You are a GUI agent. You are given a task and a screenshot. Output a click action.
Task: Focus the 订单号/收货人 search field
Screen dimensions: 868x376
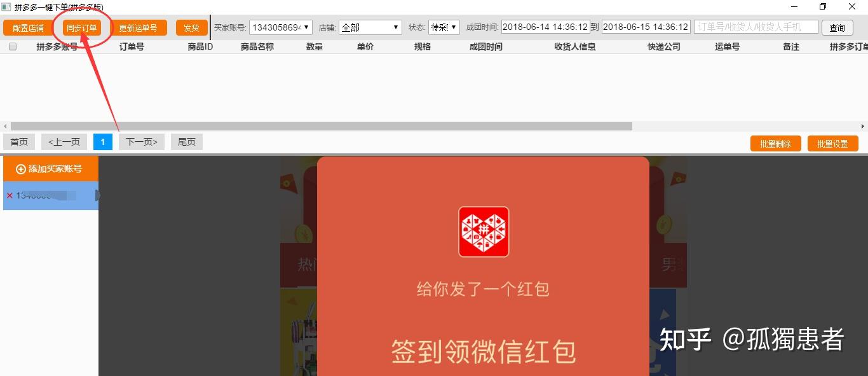coord(756,27)
